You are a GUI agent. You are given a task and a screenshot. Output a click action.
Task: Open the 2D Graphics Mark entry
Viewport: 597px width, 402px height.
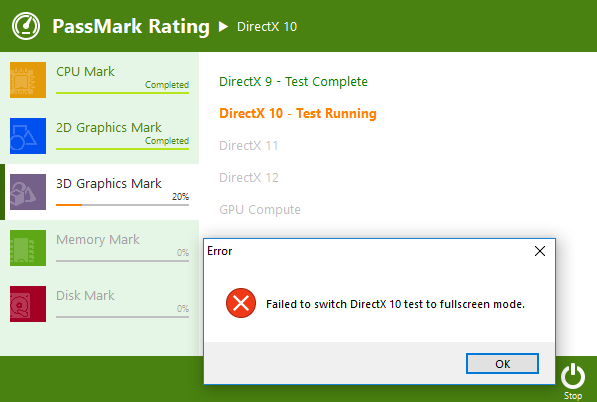click(99, 136)
